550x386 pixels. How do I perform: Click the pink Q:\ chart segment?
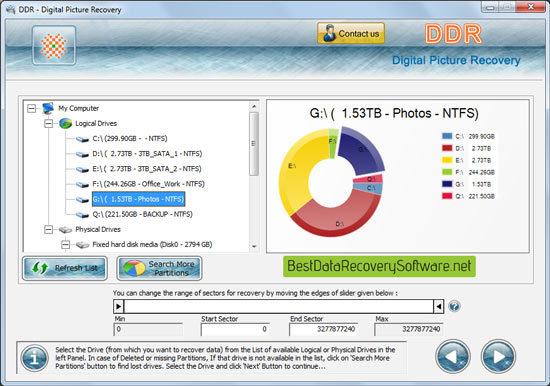point(370,179)
